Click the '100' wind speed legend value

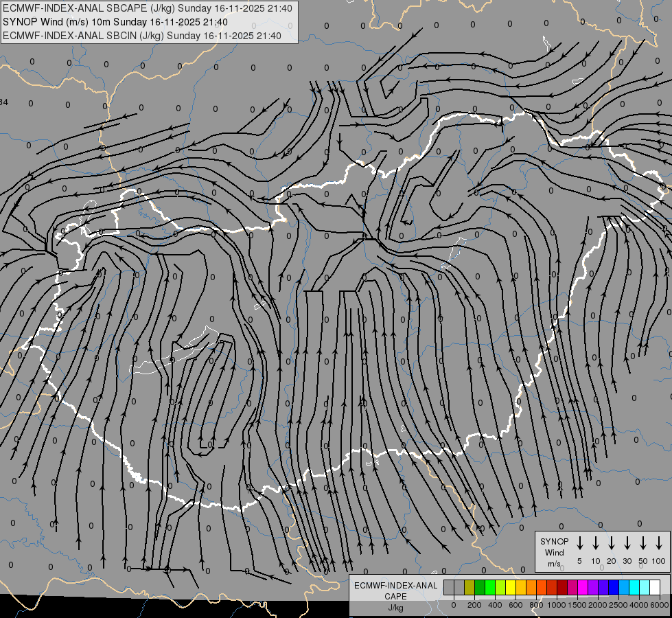coord(659,561)
